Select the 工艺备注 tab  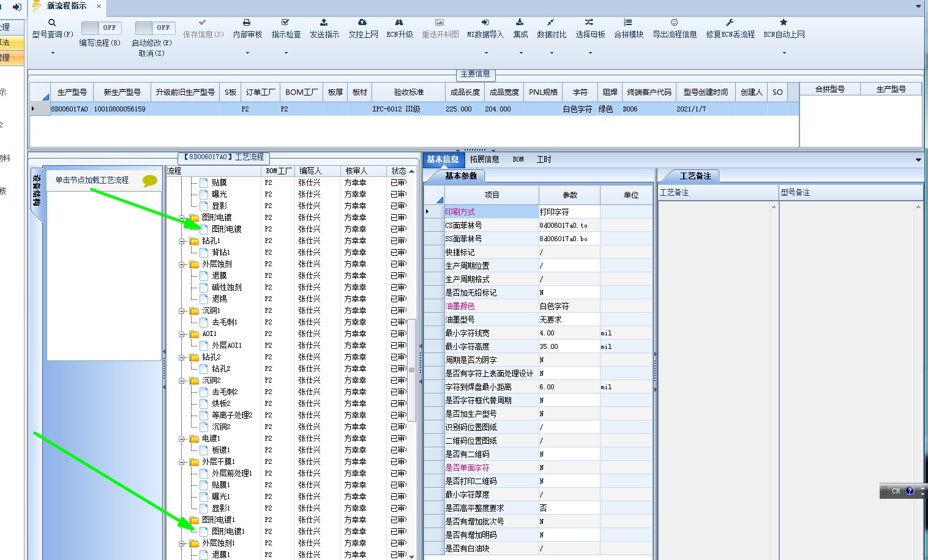click(x=695, y=176)
